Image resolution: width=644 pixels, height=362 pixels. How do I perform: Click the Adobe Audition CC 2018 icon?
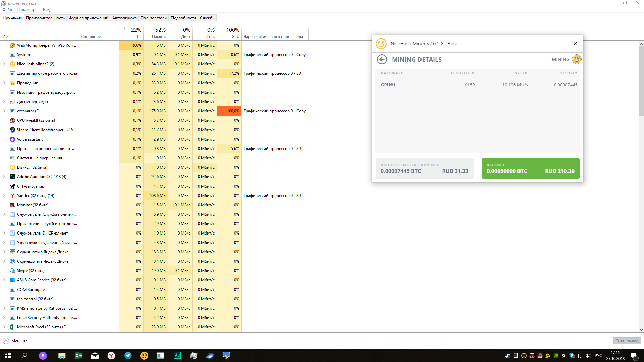(x=12, y=177)
